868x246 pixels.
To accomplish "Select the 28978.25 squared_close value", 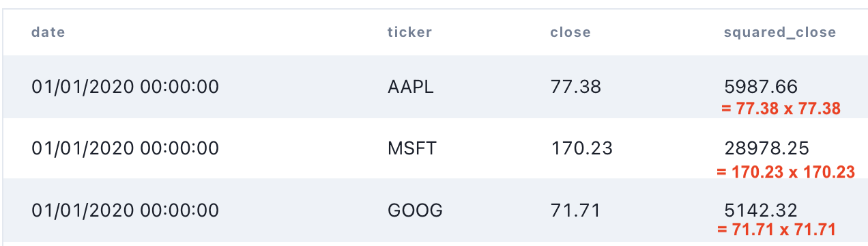I will click(766, 148).
